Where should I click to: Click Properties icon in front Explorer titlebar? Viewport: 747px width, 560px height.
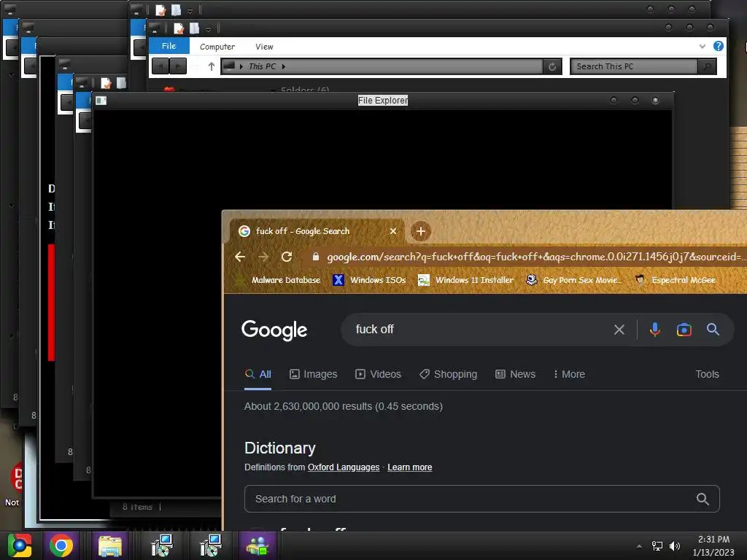[179, 28]
